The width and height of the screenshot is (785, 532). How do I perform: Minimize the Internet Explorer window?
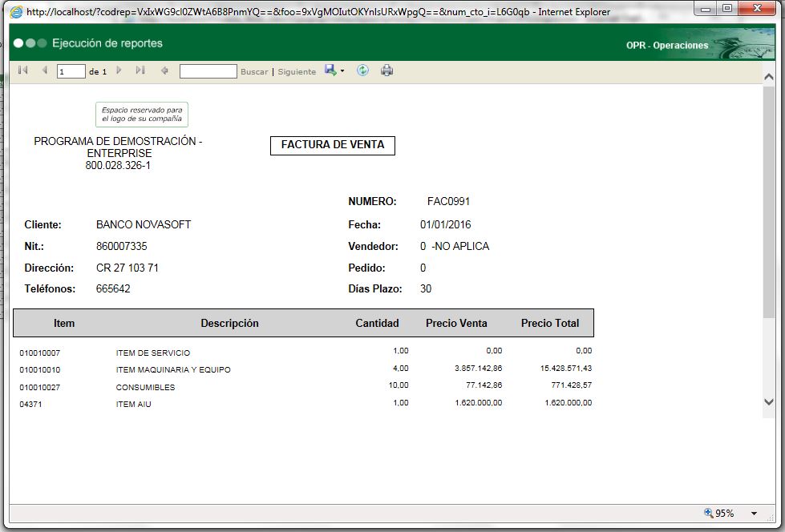(x=706, y=9)
